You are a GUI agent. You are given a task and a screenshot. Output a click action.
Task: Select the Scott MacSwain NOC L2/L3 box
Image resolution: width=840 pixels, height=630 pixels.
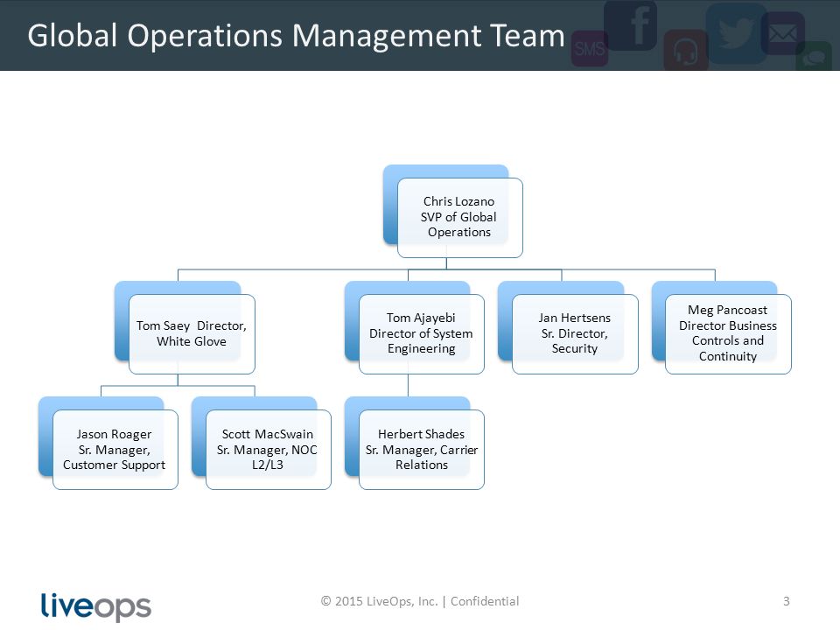point(269,450)
